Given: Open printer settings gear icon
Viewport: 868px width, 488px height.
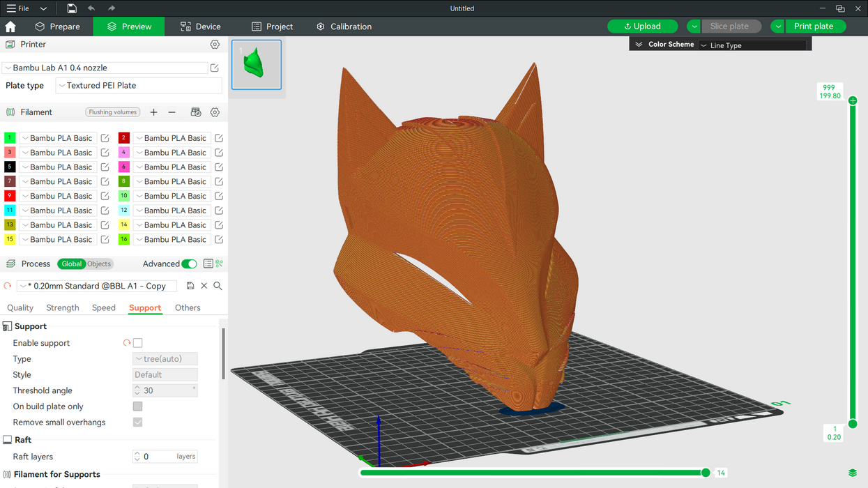Looking at the screenshot, I should [215, 44].
